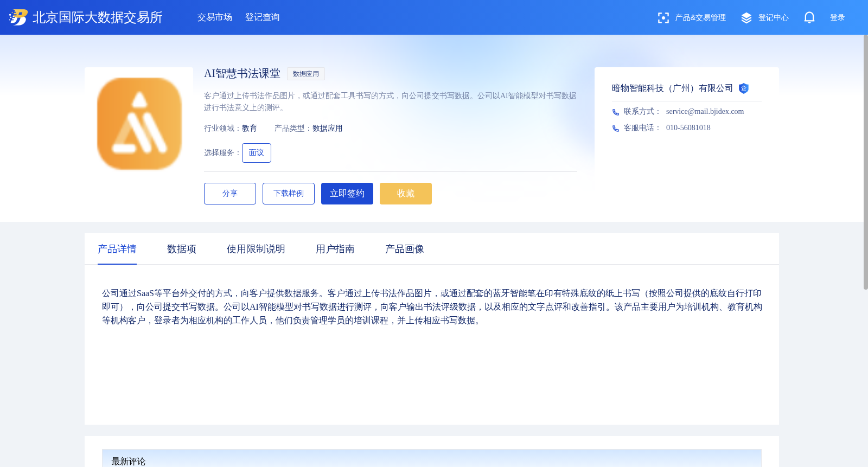The height and width of the screenshot is (467, 868).
Task: Switch to 产品画像 tab
Action: click(405, 249)
